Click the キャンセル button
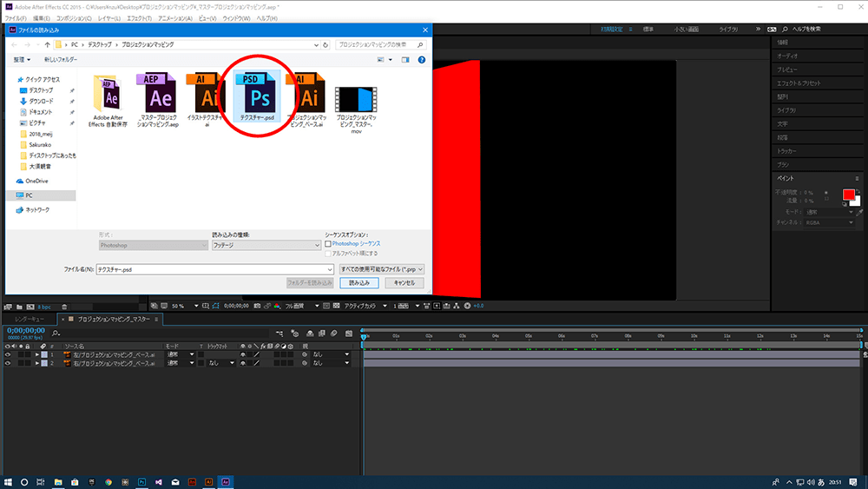 [404, 283]
